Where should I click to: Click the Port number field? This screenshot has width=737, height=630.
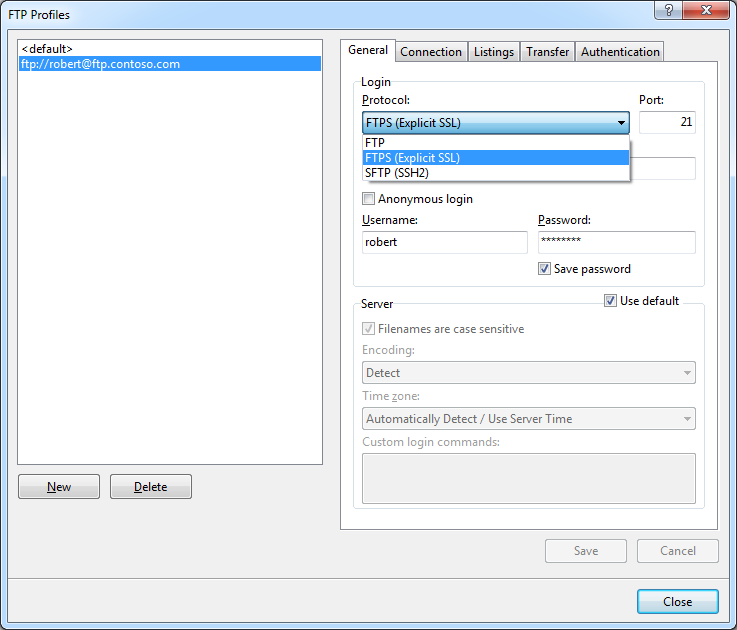tap(667, 123)
